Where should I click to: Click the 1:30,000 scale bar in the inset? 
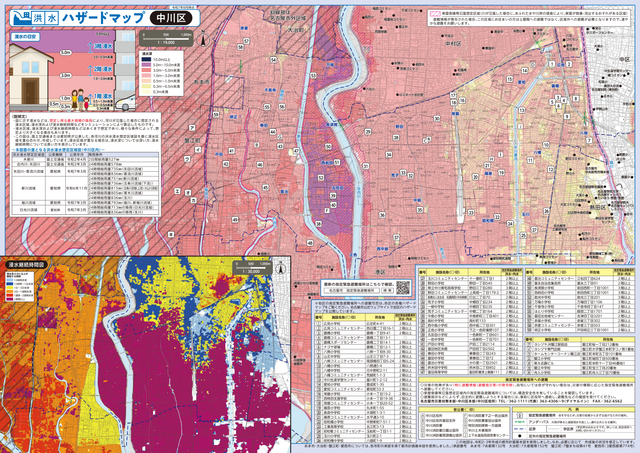[252, 268]
